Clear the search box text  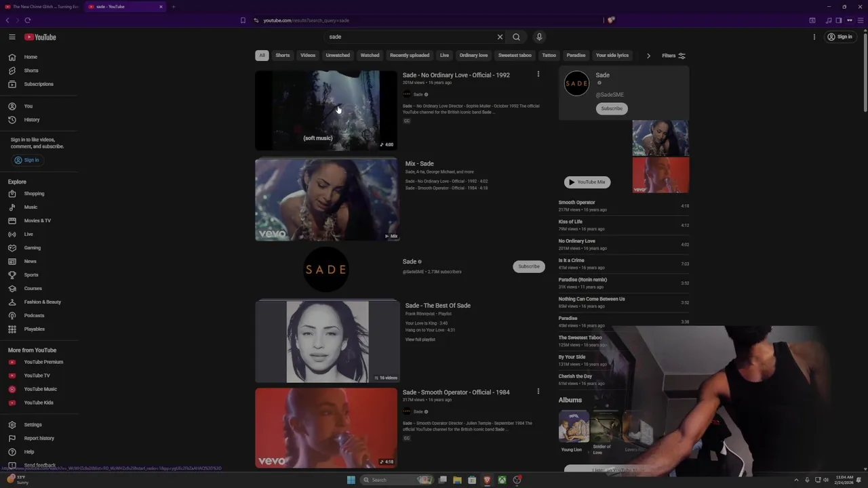click(x=500, y=37)
